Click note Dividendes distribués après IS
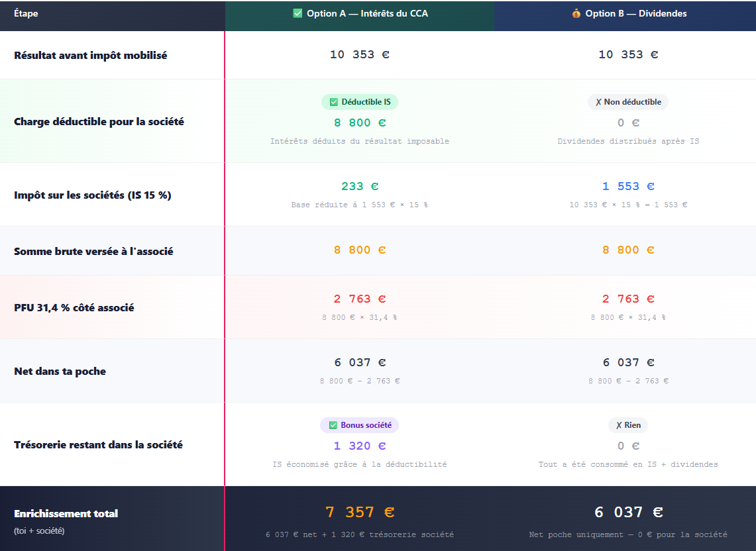 [x=628, y=141]
